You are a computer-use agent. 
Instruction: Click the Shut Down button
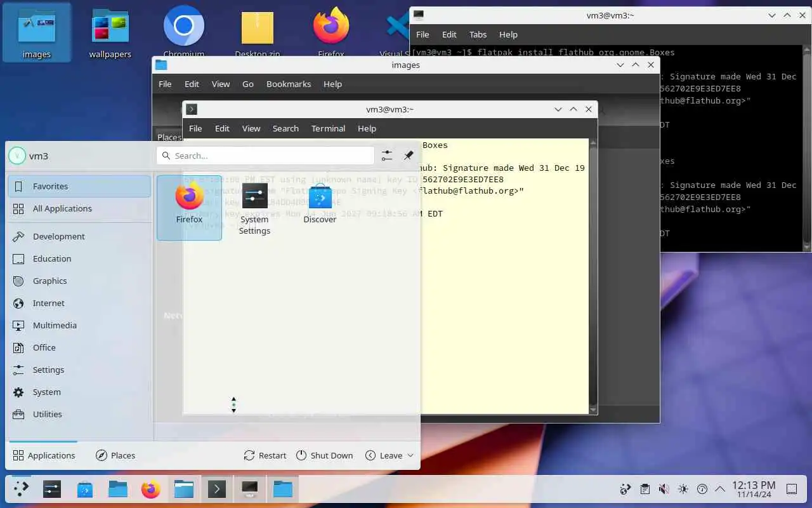(324, 455)
